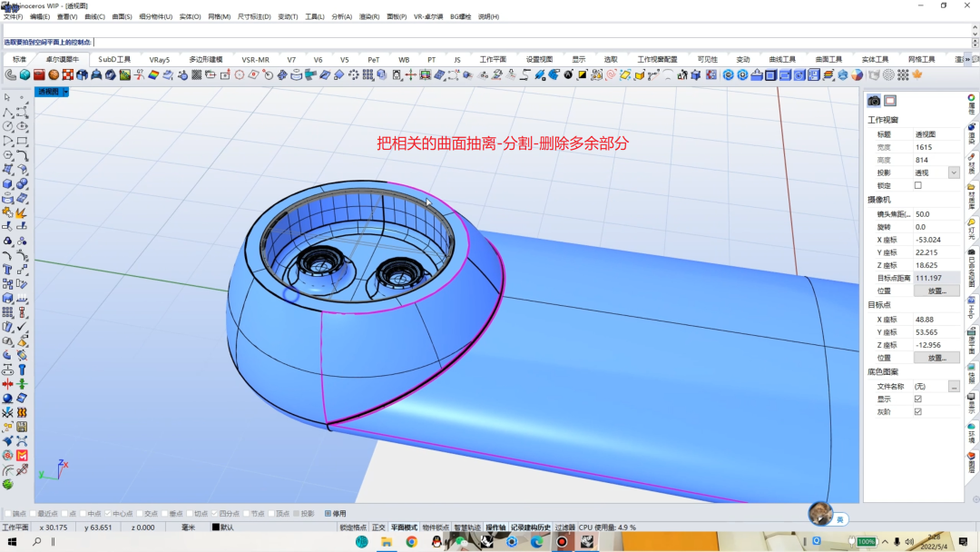Click the green sphere icon at sidebar bottom
980x552 pixels.
[7, 485]
